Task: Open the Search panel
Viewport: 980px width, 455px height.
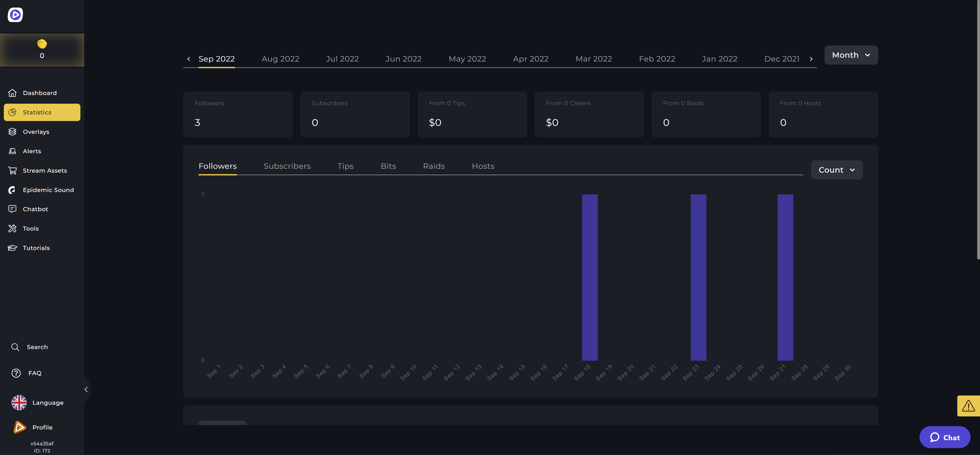Action: 37,346
